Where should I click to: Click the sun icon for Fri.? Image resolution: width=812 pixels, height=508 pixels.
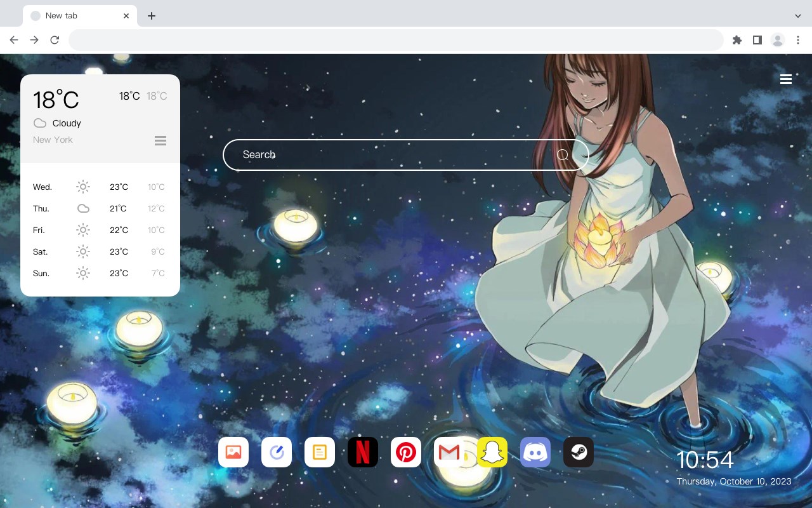(x=83, y=230)
